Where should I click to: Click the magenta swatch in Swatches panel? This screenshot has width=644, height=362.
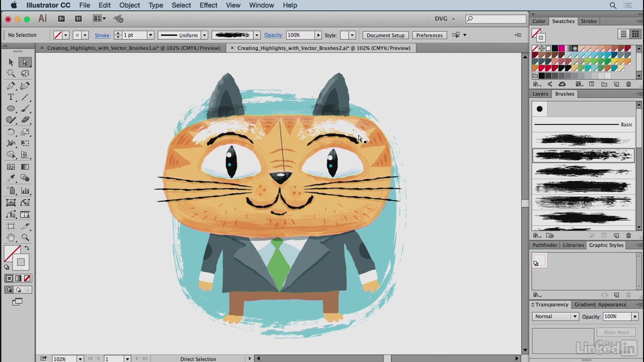pos(561,48)
